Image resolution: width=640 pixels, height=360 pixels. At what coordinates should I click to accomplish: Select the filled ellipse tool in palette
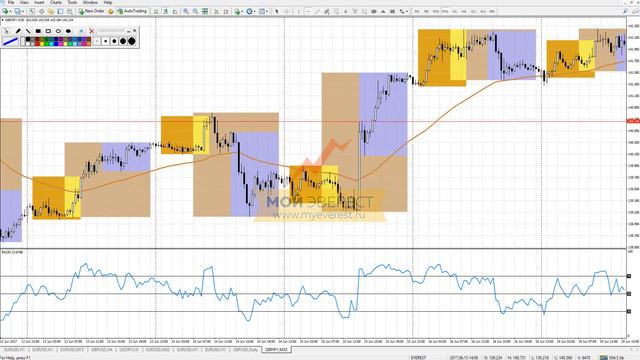coord(68,31)
